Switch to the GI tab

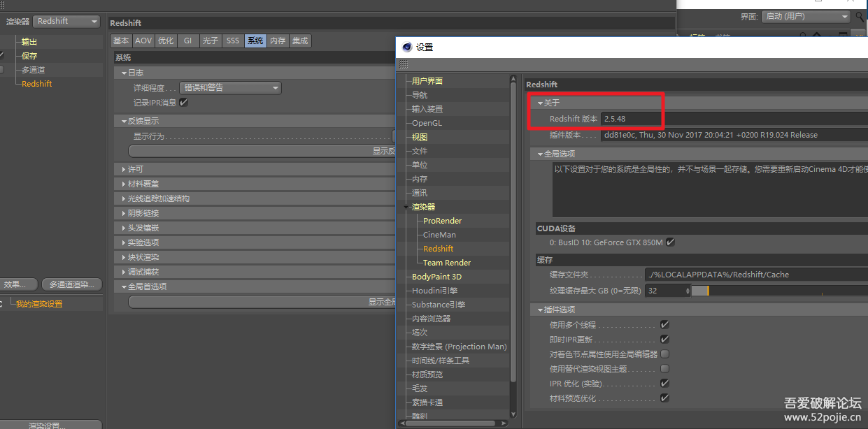(x=188, y=41)
